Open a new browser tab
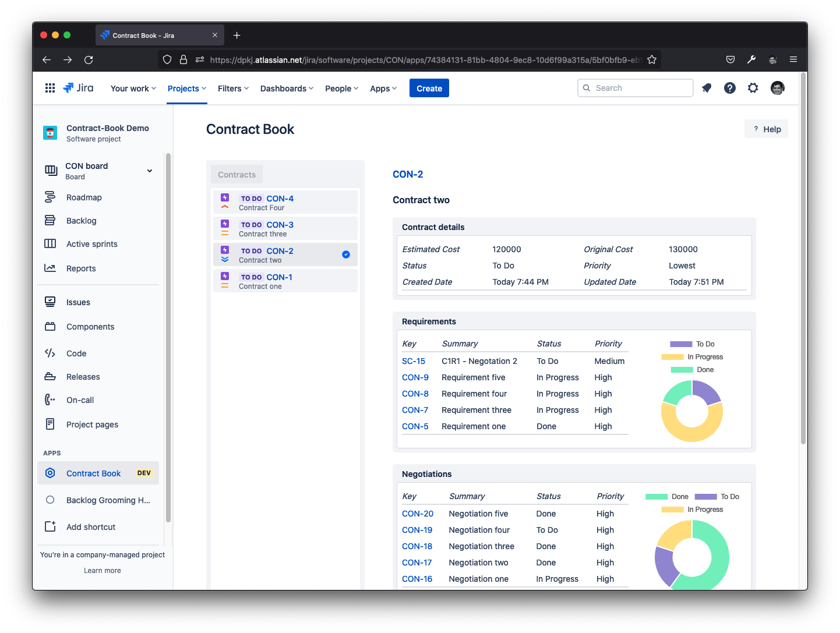This screenshot has width=840, height=633. pos(237,36)
